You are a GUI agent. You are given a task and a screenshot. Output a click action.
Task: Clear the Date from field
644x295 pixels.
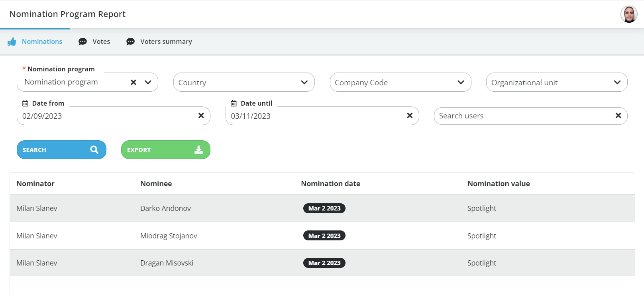coord(201,116)
